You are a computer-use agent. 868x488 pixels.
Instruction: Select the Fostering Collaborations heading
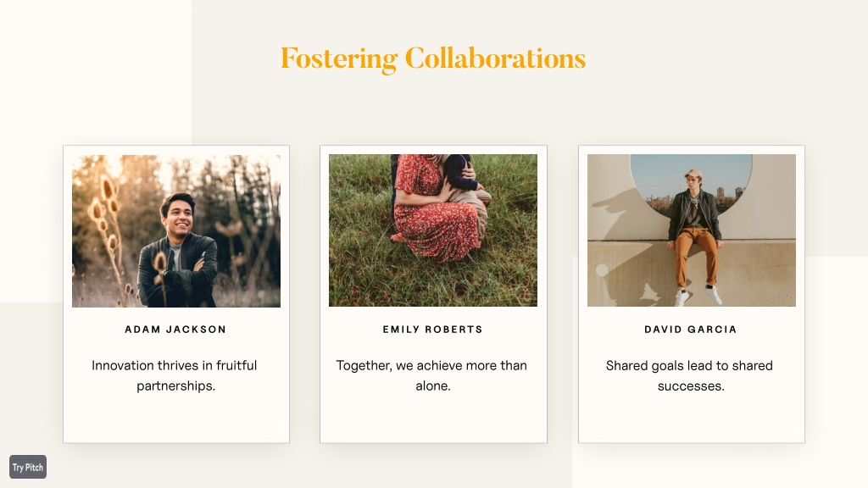pyautogui.click(x=433, y=58)
